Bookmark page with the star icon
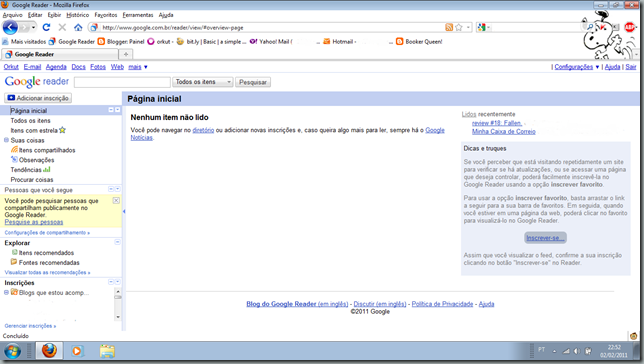 [x=459, y=28]
